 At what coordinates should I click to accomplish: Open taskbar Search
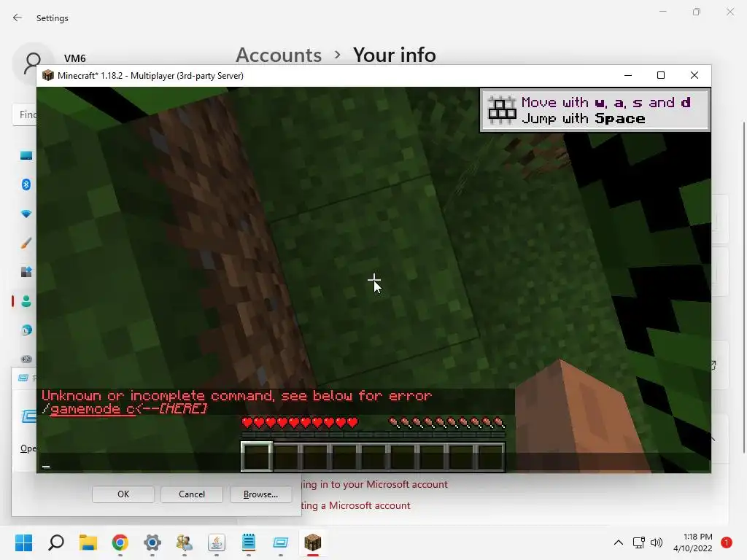point(56,542)
